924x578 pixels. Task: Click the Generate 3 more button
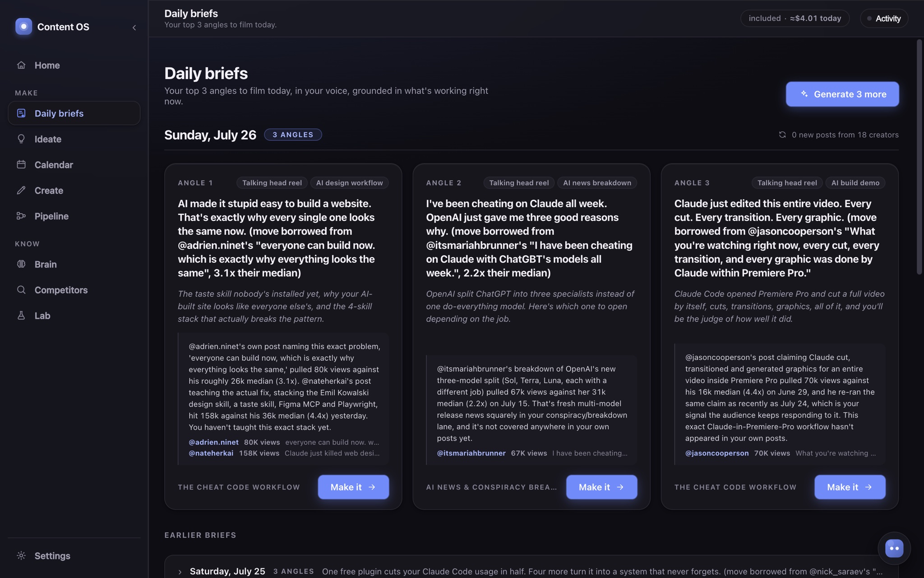[842, 94]
